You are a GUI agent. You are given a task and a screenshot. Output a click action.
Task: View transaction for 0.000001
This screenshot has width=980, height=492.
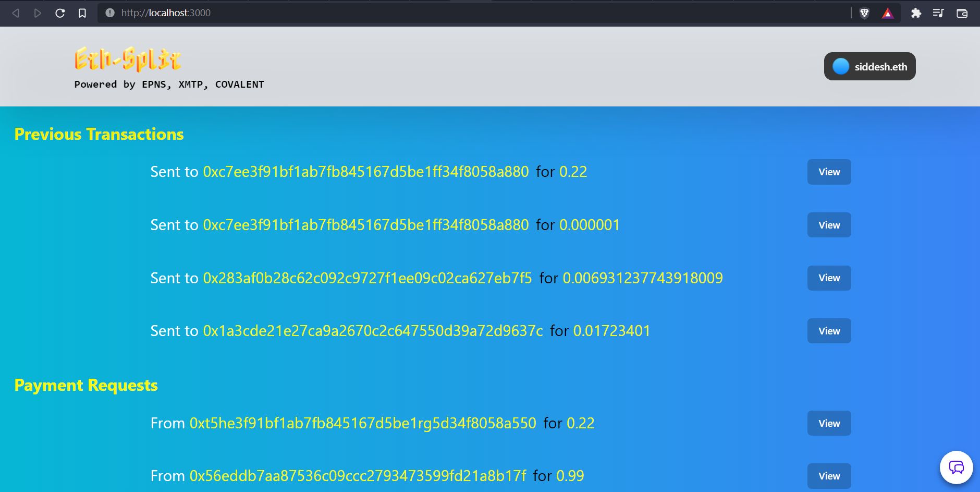point(829,225)
